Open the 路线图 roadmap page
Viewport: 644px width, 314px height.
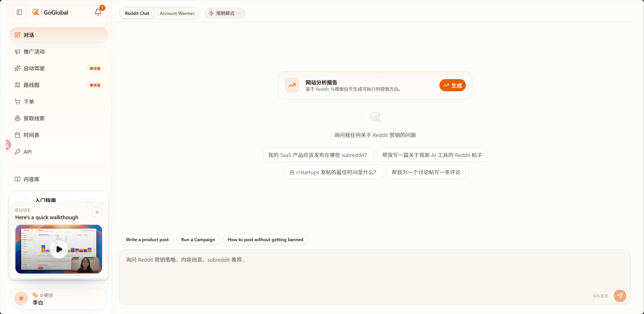pos(59,85)
